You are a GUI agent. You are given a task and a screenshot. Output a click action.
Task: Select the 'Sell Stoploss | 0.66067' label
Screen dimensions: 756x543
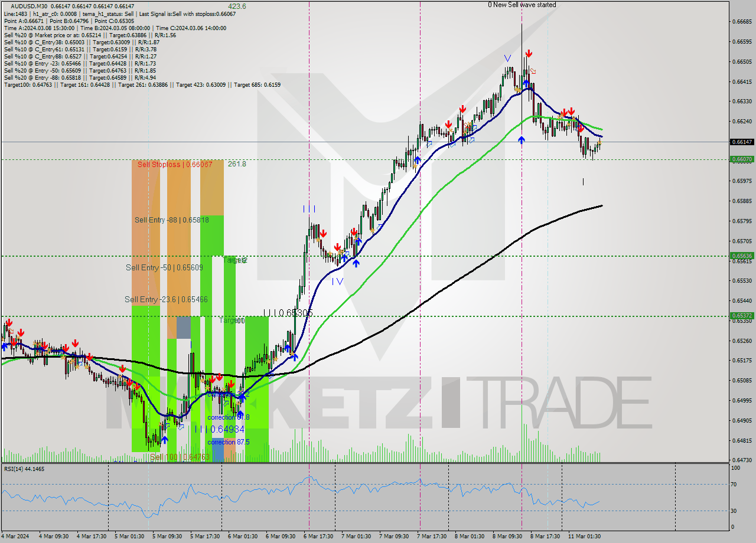[175, 164]
